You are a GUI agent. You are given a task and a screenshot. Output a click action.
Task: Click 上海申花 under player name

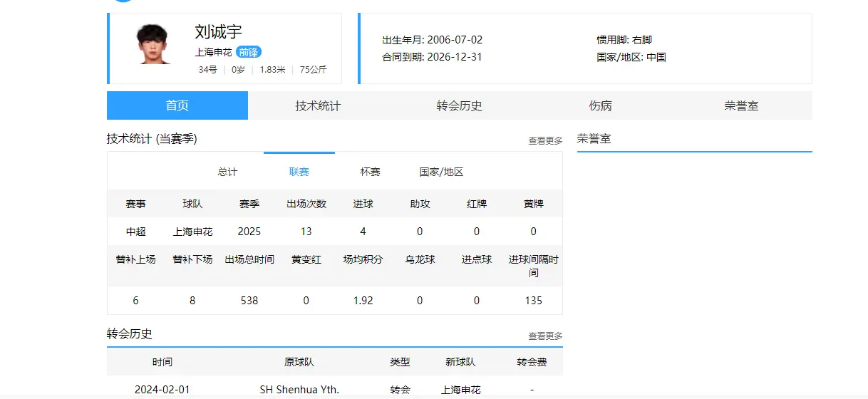pos(213,52)
